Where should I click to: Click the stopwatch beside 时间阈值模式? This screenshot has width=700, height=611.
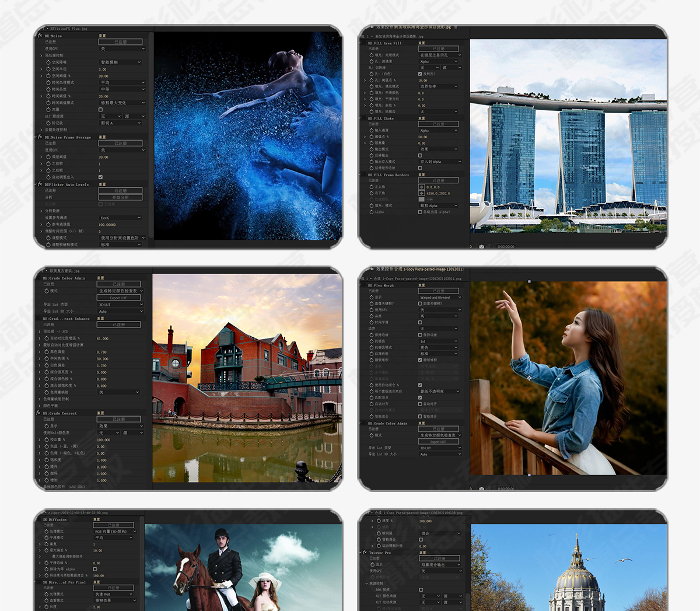(x=48, y=103)
